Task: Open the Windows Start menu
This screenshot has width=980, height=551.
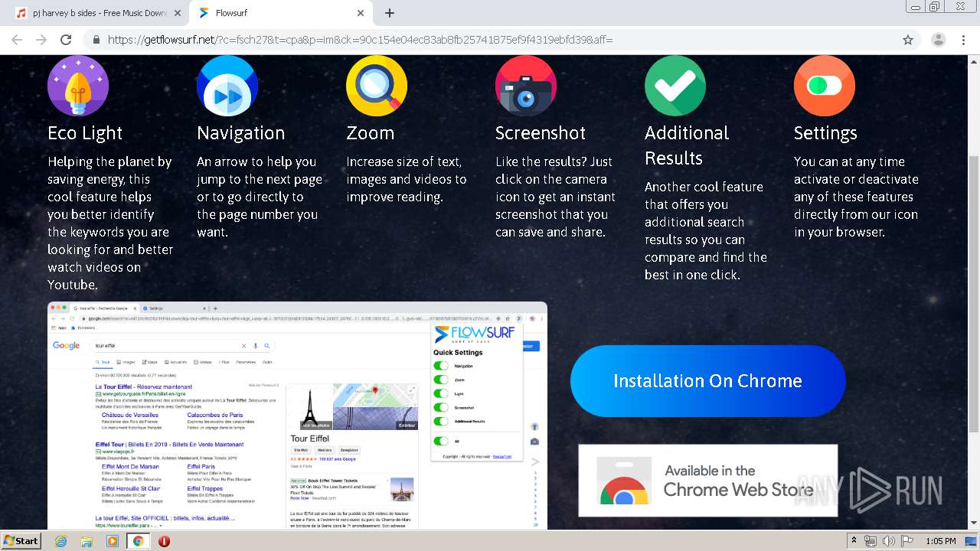Action: click(x=21, y=540)
